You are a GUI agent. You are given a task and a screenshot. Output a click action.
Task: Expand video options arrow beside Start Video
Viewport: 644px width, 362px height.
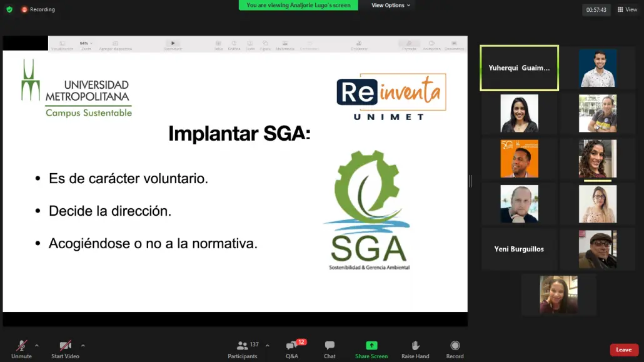(83, 346)
